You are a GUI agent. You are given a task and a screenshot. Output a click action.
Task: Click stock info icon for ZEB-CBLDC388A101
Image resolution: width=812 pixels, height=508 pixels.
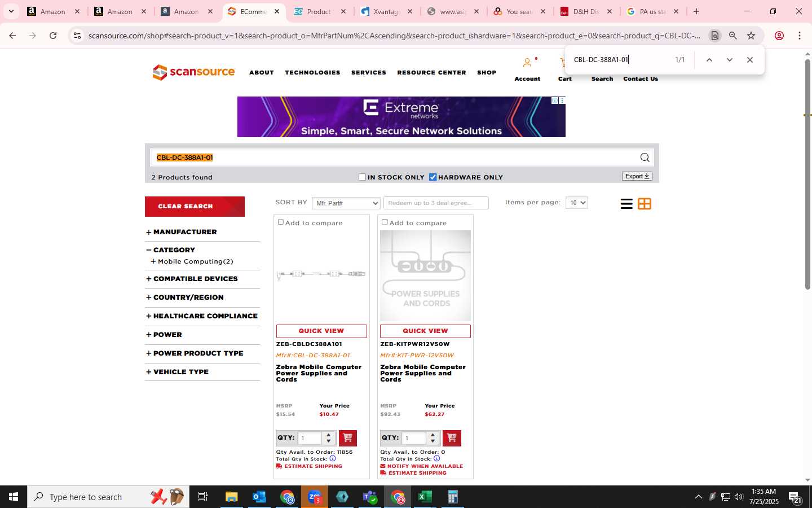pyautogui.click(x=333, y=458)
